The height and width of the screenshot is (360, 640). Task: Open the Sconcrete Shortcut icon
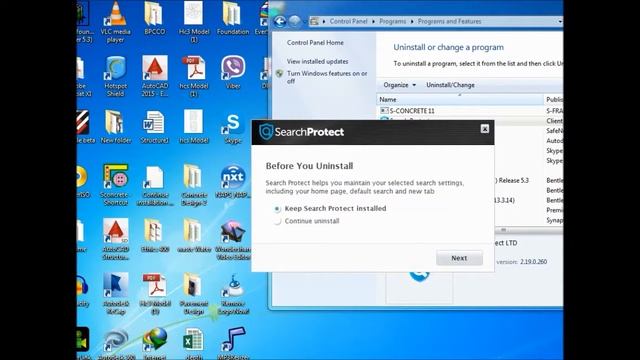coord(116,185)
